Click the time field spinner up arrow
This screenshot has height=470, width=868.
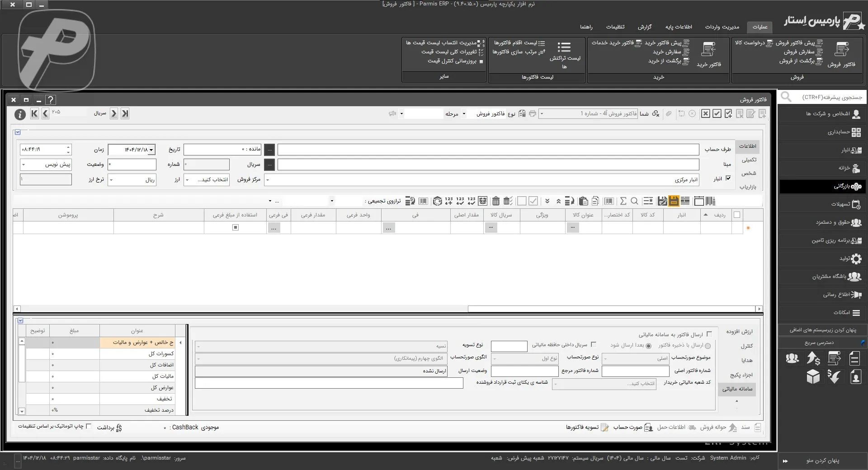click(68, 147)
